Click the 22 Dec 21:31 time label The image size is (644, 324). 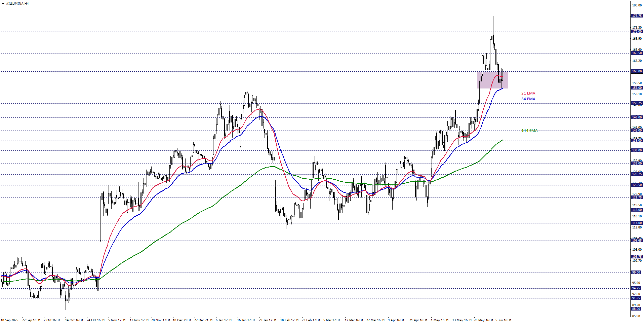coord(203,320)
